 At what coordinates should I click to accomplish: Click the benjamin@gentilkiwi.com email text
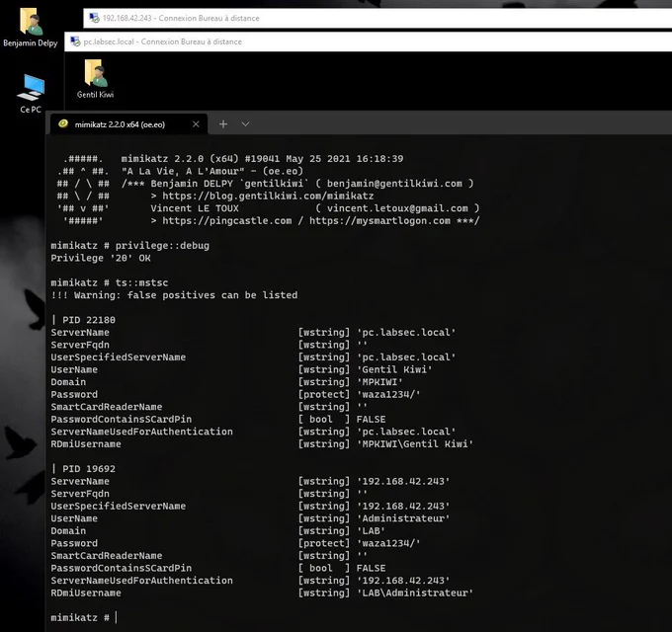tap(394, 184)
